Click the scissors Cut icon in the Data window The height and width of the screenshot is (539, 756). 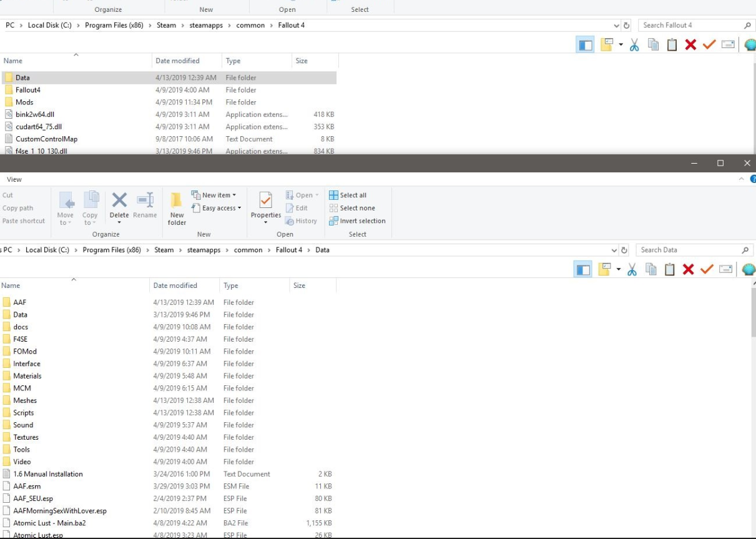click(x=632, y=269)
